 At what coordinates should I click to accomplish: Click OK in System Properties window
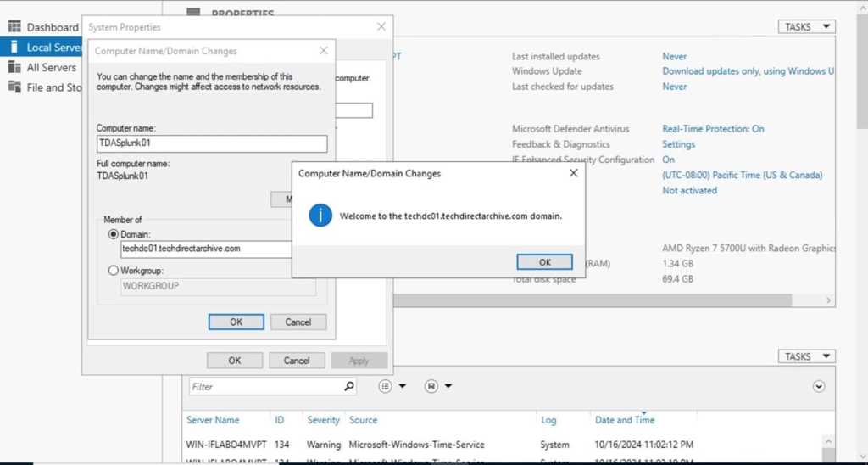coord(235,361)
